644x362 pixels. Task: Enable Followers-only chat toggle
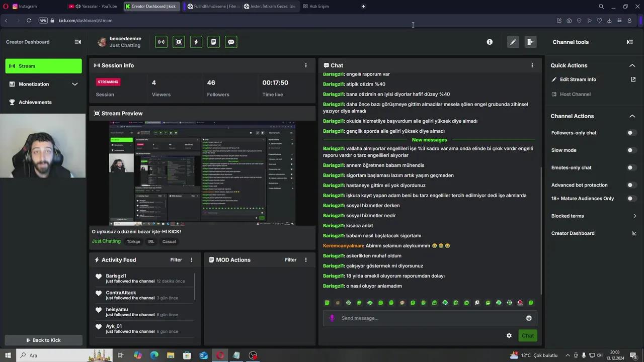(631, 133)
